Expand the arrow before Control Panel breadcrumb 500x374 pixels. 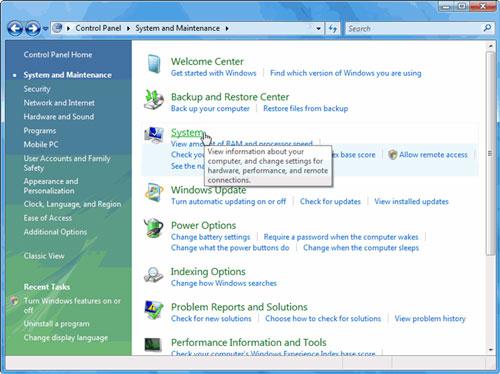tap(68, 29)
